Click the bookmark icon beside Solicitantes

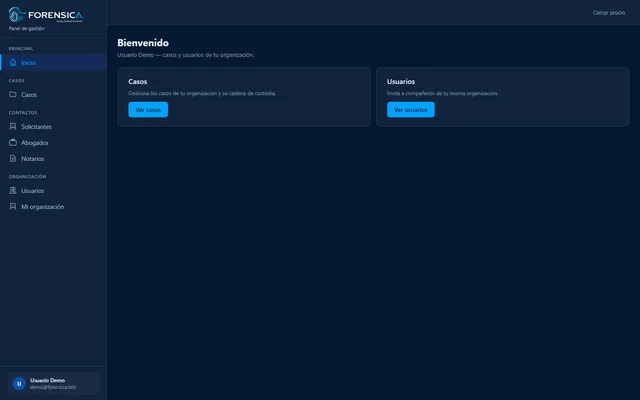[x=13, y=127]
